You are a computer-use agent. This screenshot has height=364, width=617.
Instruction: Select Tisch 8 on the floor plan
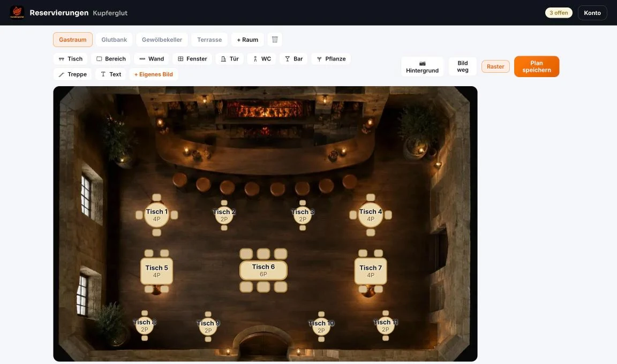coord(145,325)
